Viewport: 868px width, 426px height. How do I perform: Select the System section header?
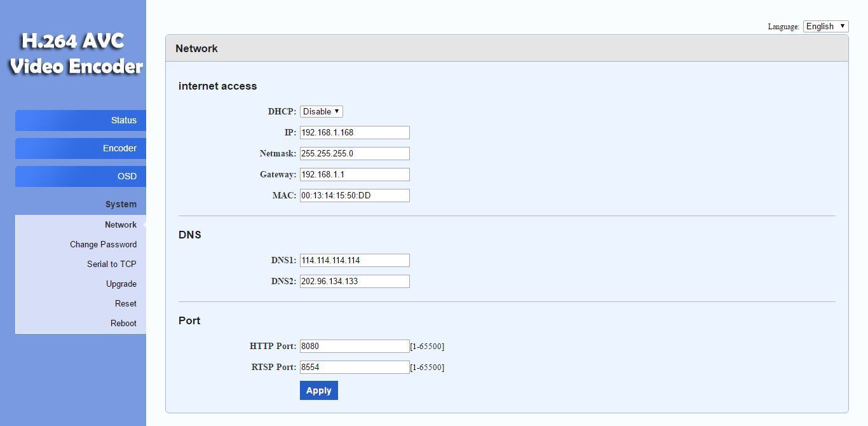[x=121, y=204]
